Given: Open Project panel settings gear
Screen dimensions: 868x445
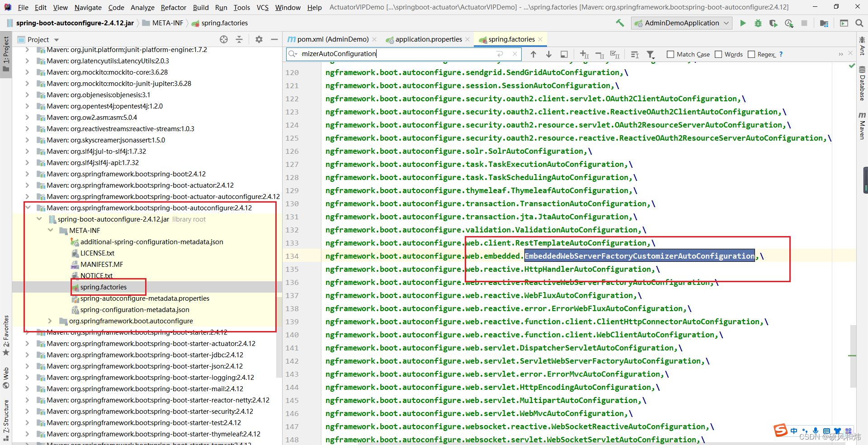Looking at the screenshot, I should 259,39.
